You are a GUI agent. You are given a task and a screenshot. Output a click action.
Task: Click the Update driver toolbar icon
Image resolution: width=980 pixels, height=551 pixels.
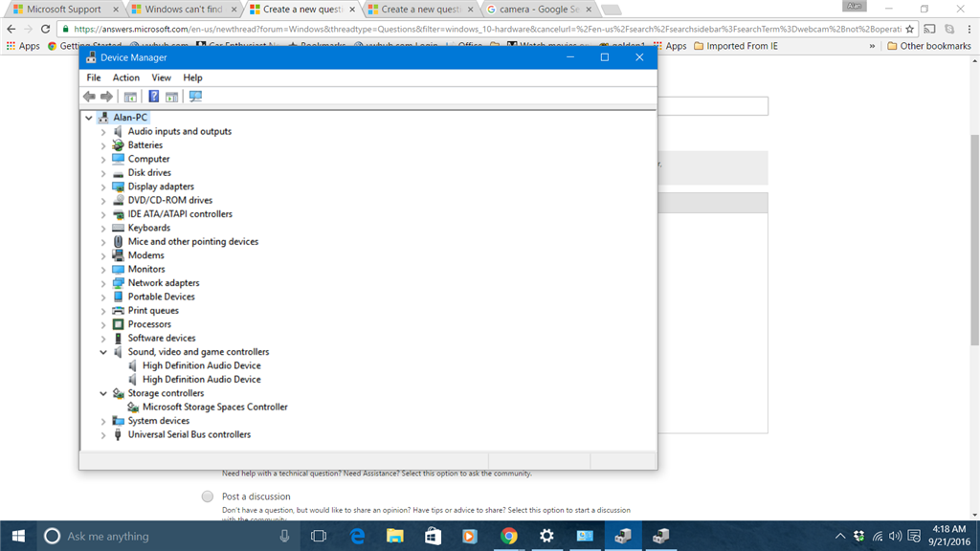tap(172, 97)
